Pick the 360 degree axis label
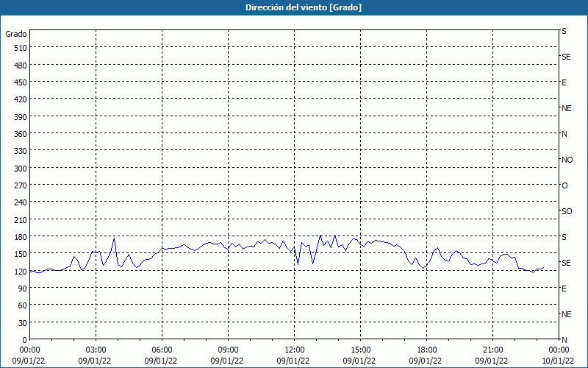The image size is (588, 368). tap(21, 134)
